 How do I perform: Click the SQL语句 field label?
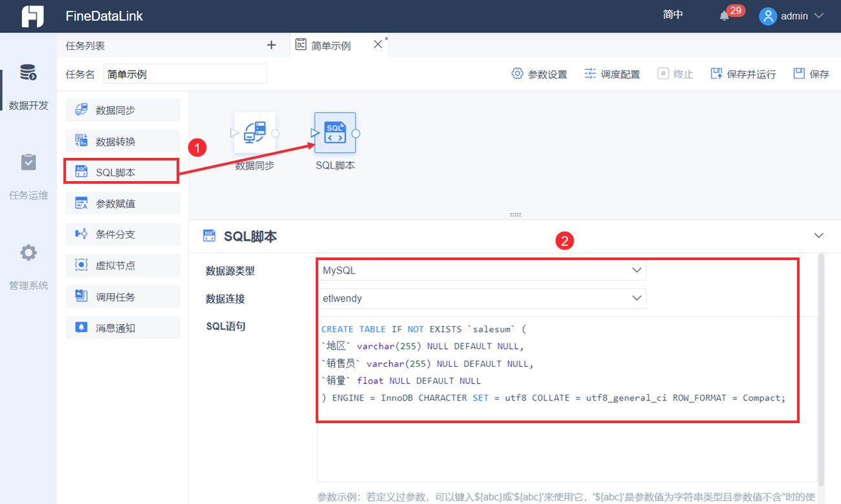pyautogui.click(x=225, y=326)
